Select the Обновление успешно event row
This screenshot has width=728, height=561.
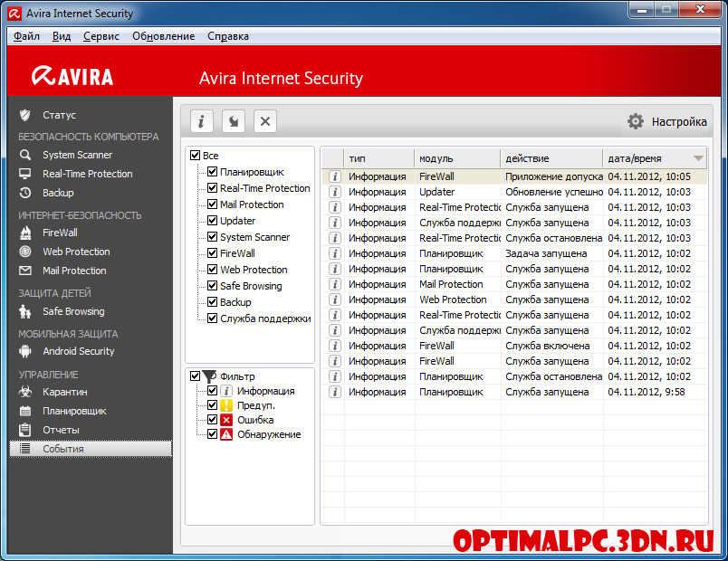514,192
